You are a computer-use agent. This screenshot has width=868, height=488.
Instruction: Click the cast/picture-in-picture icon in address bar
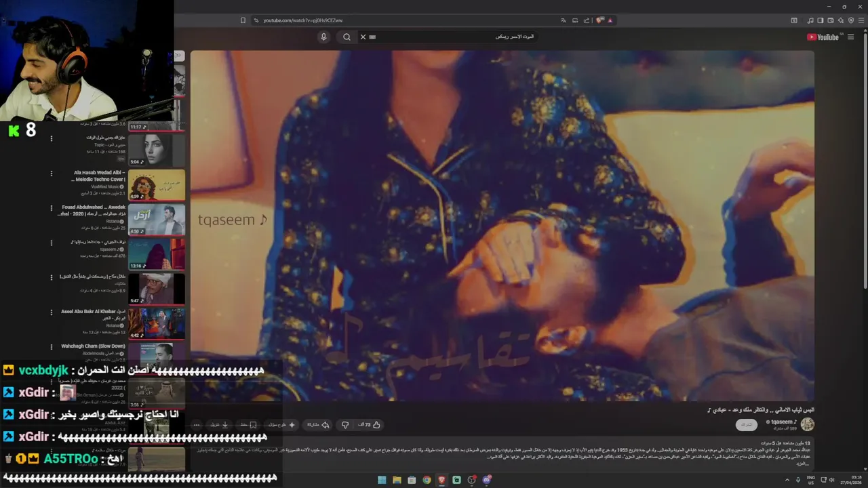pos(575,20)
